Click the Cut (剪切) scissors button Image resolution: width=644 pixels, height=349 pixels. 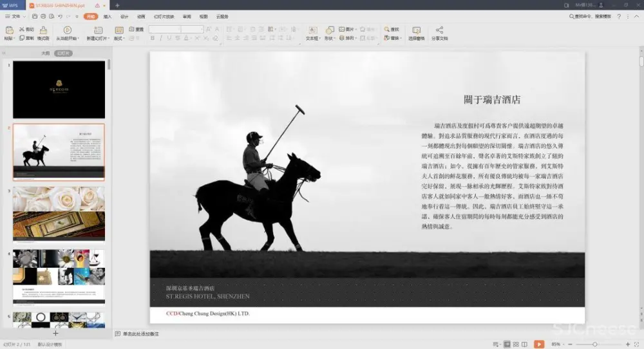pyautogui.click(x=26, y=30)
